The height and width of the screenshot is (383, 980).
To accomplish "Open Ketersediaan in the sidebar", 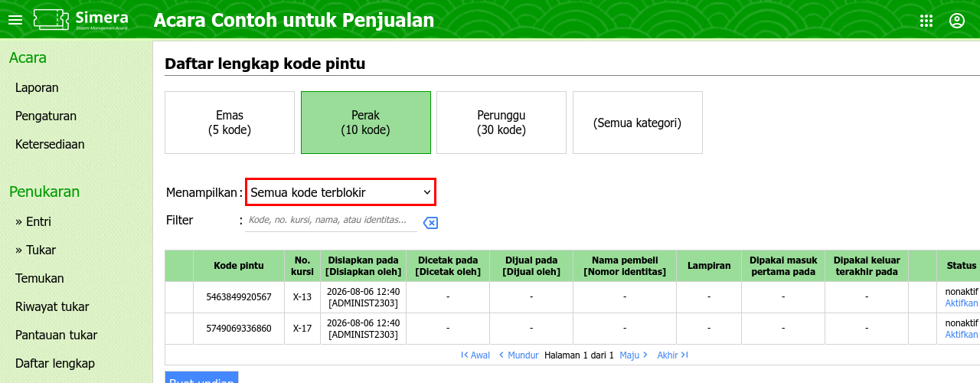I will click(50, 144).
